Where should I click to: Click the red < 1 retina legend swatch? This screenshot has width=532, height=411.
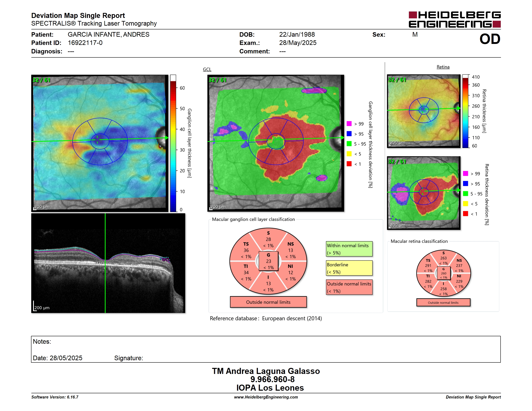pos(465,214)
